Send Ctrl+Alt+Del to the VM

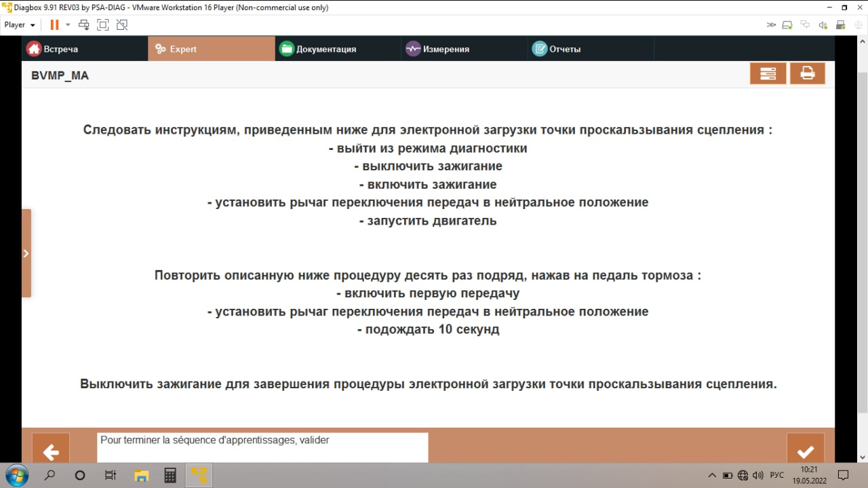(x=84, y=24)
